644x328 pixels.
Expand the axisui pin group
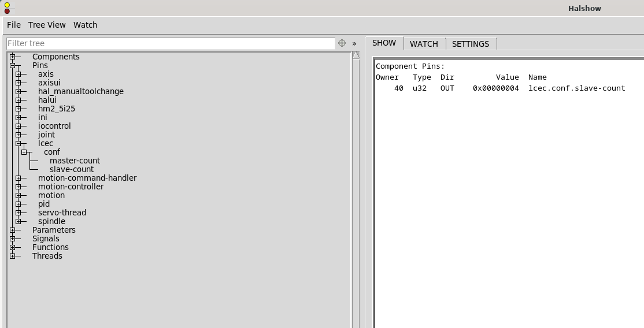[18, 83]
